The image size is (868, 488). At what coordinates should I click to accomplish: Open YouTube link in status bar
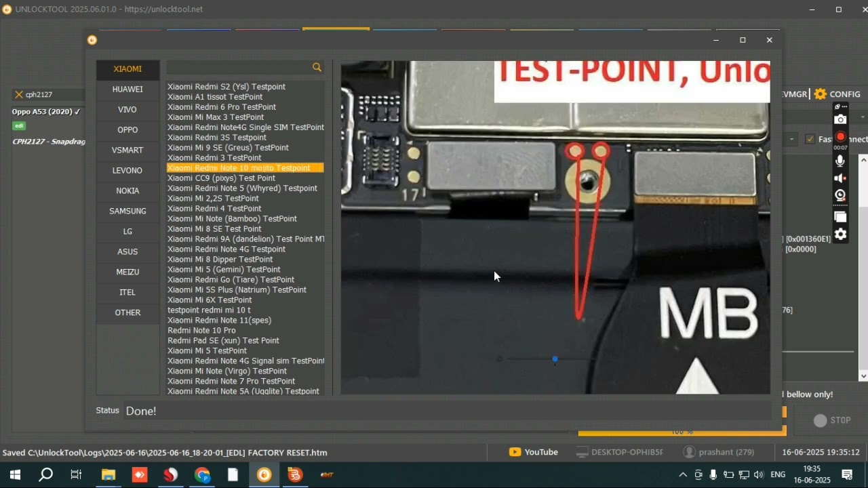point(534,452)
